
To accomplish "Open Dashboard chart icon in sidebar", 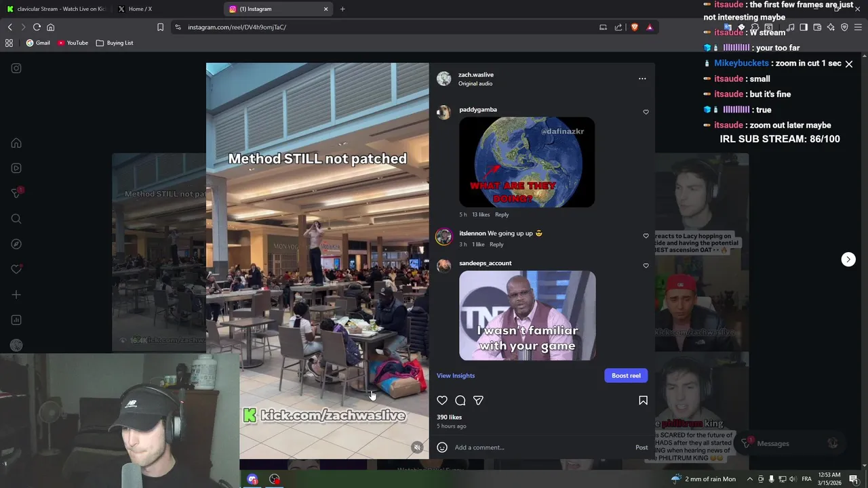I will 16,320.
